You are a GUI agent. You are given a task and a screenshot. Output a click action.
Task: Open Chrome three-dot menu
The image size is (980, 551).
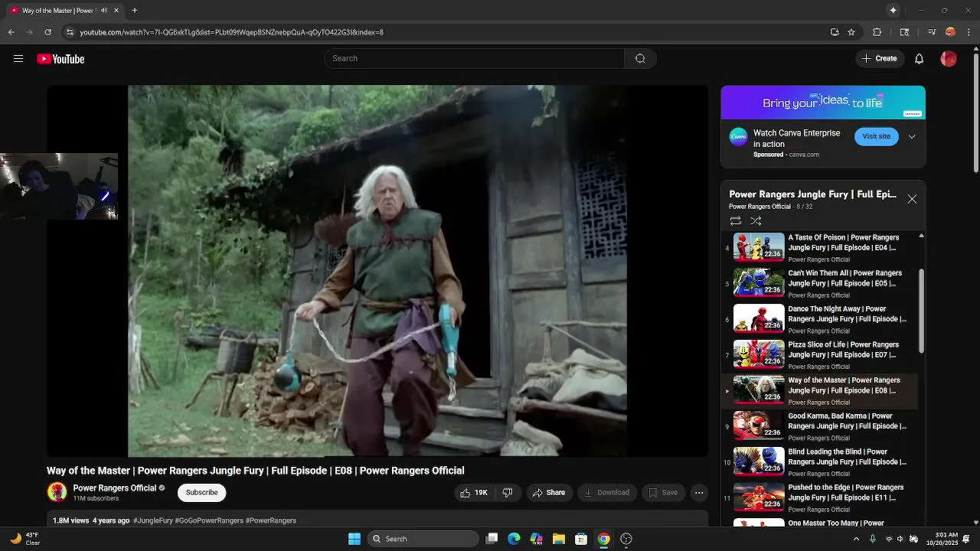(x=969, y=32)
